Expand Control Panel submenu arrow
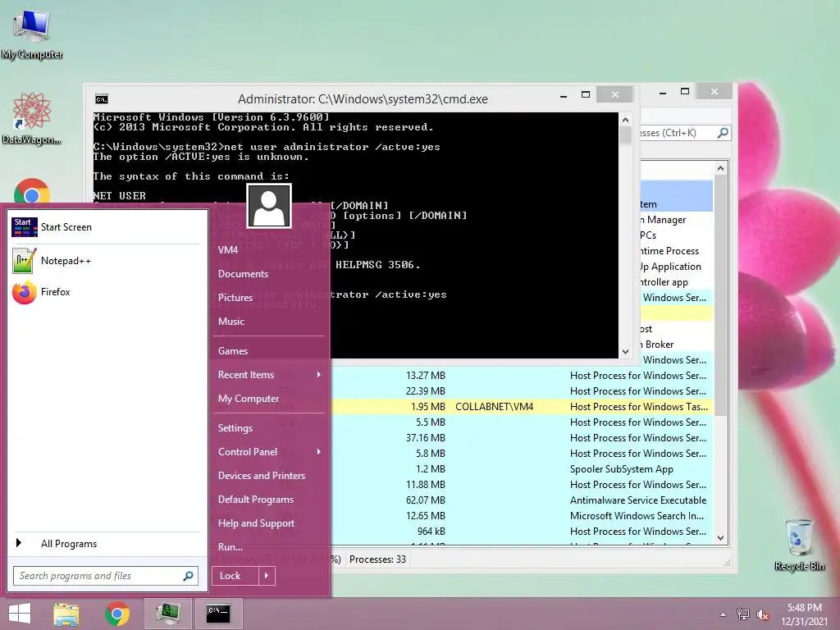840x630 pixels. click(x=319, y=452)
